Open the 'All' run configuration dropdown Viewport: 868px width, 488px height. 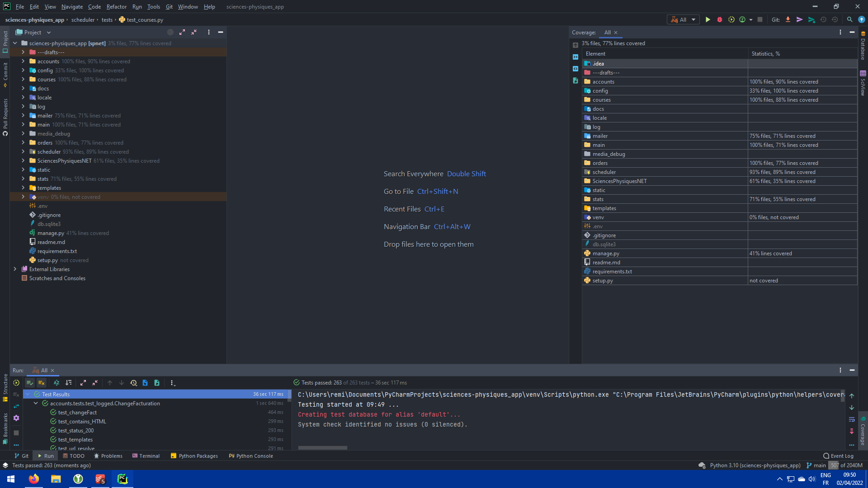pyautogui.click(x=683, y=19)
